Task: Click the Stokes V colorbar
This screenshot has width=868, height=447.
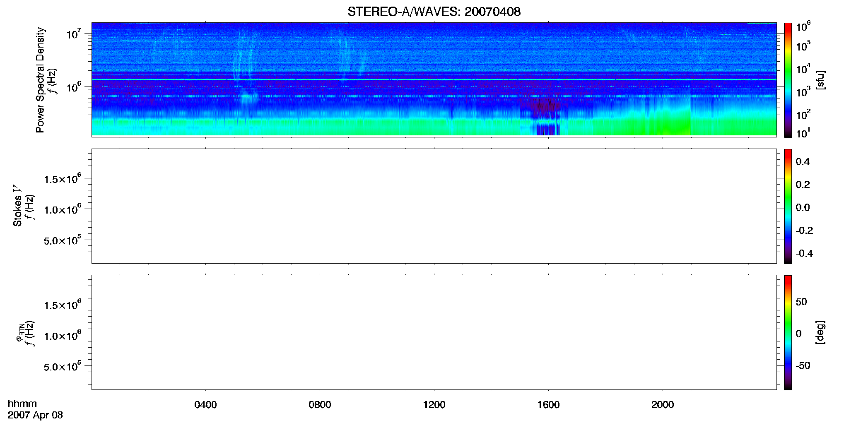Action: [x=788, y=206]
